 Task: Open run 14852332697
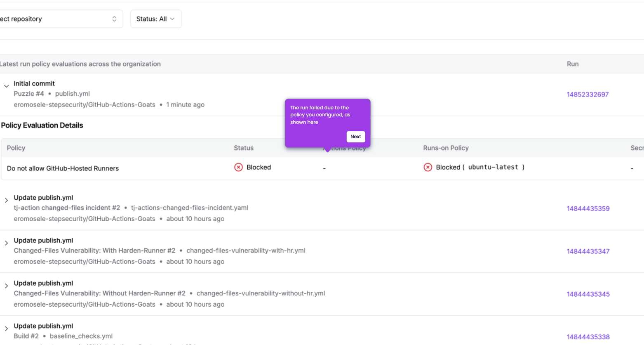588,94
